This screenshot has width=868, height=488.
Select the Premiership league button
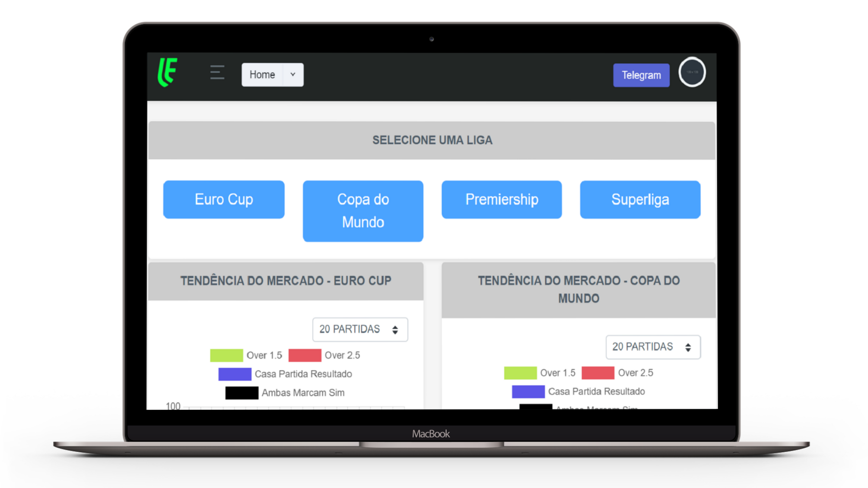[x=501, y=199]
